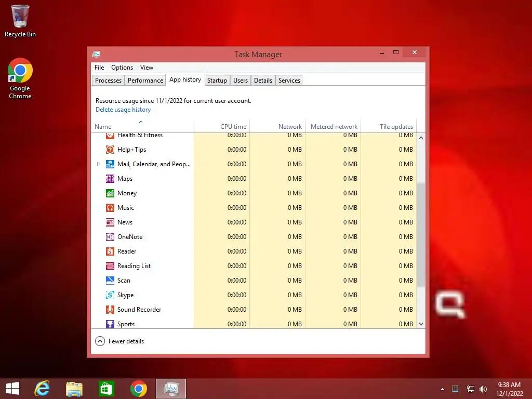Click the Reader app icon
Screen dimensions: 532x399
110,251
